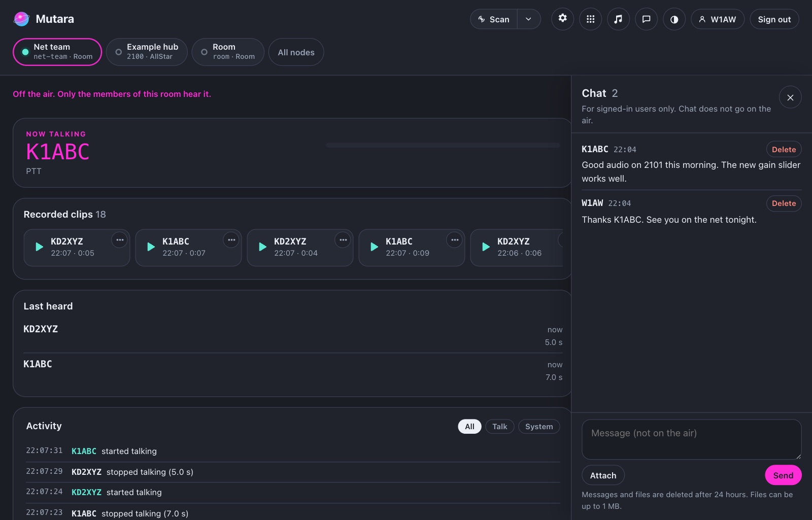Filter Activity to Talk events
The width and height of the screenshot is (812, 520).
tap(499, 427)
